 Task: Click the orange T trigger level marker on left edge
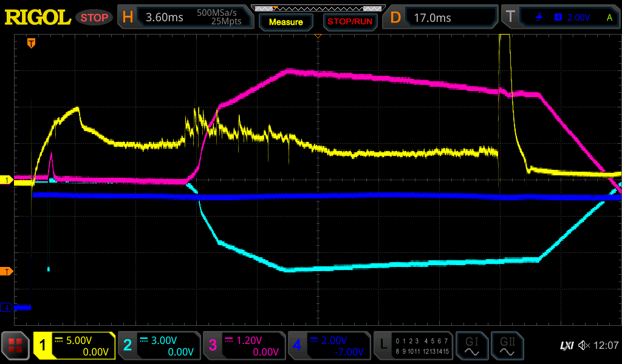pyautogui.click(x=7, y=271)
